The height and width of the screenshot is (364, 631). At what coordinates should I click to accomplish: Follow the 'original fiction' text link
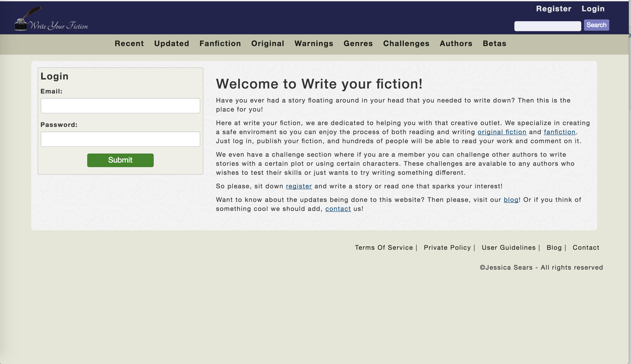click(502, 132)
